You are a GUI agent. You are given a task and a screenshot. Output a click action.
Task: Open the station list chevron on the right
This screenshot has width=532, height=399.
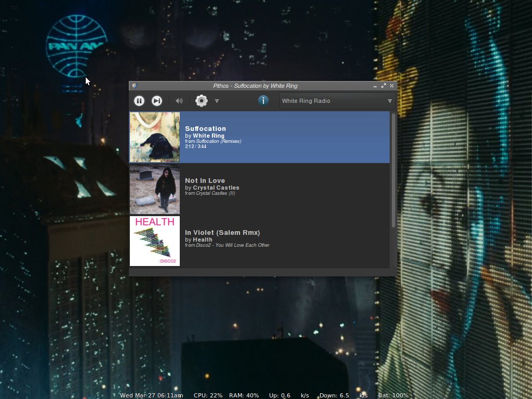[x=390, y=101]
